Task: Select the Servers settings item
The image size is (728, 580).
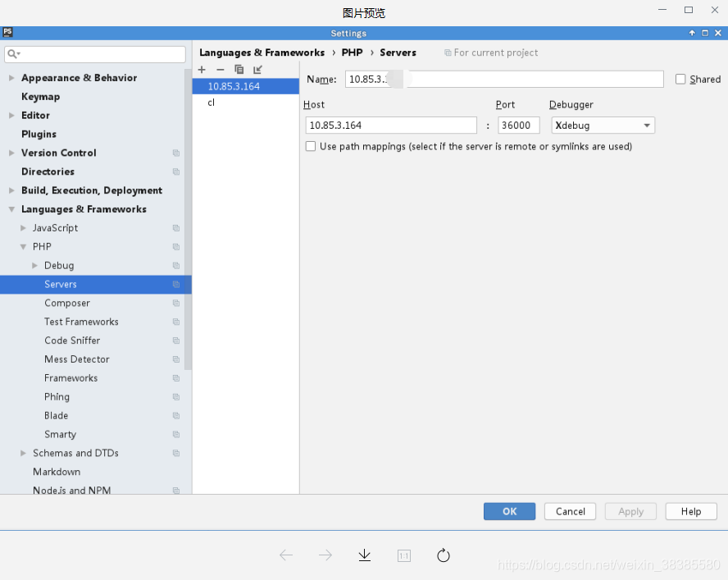Action: 96,285
